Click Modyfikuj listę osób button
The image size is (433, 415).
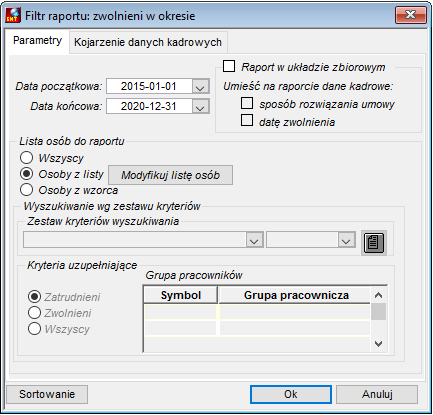pyautogui.click(x=170, y=175)
